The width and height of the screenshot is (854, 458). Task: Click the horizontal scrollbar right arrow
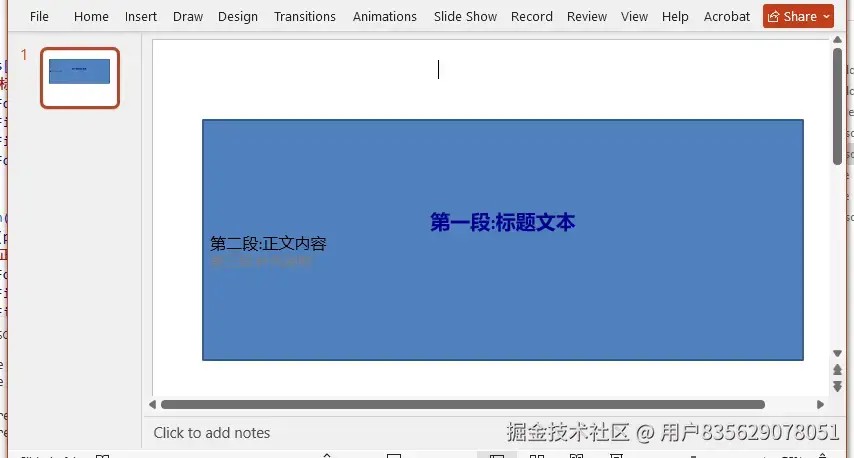pyautogui.click(x=820, y=405)
